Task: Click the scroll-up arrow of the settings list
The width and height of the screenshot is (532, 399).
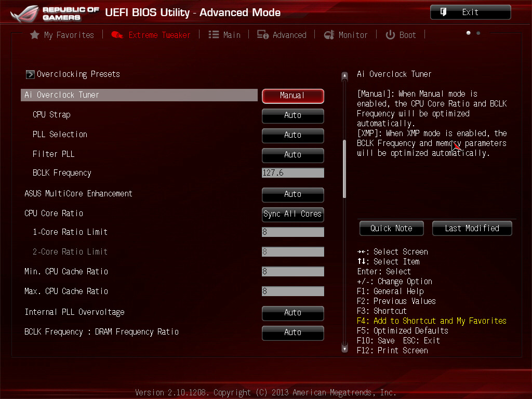Action: click(344, 77)
